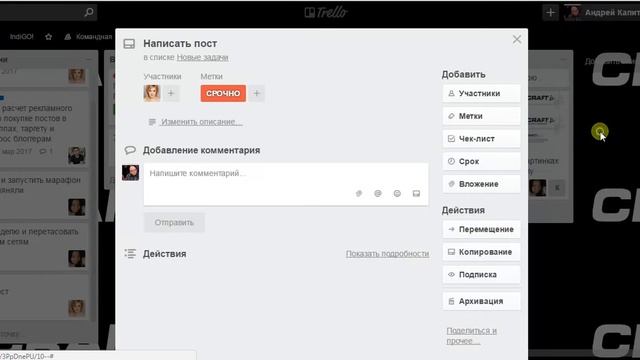The height and width of the screenshot is (360, 640).
Task: Close the card dialog with X
Action: tap(517, 40)
